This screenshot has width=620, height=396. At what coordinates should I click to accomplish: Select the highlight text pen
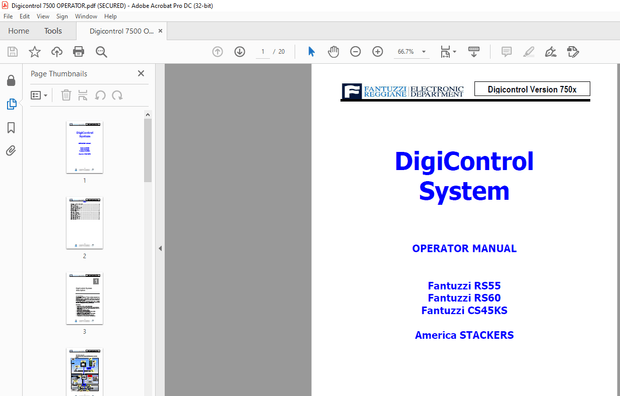coord(529,51)
